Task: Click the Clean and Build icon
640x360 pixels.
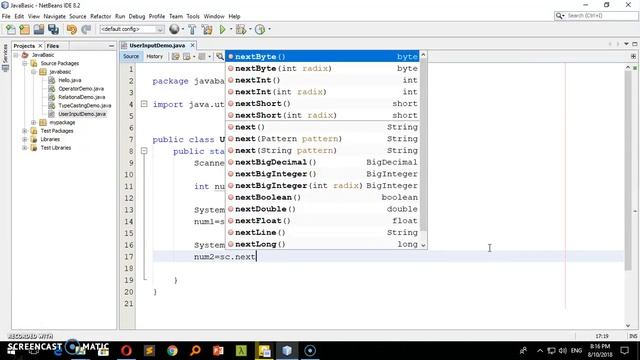Action: 207,29
